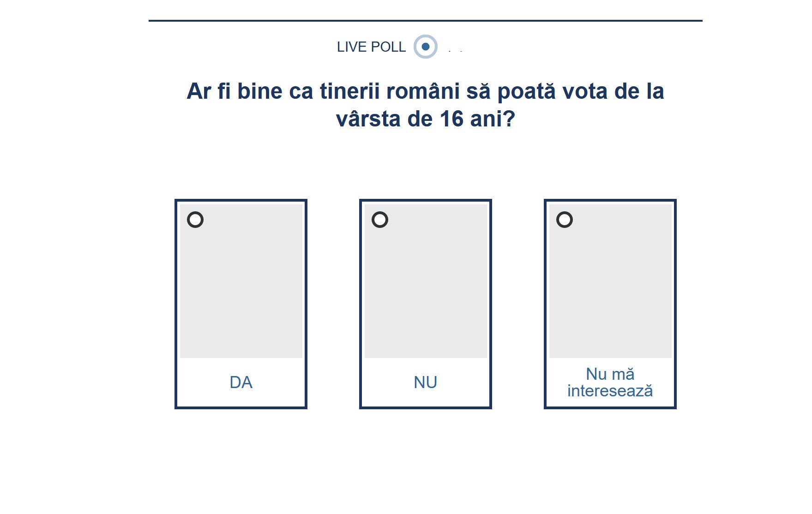Screen dimensions: 812x514
Task: Click the horizontal divider line above LIVE POLL
Action: click(425, 20)
